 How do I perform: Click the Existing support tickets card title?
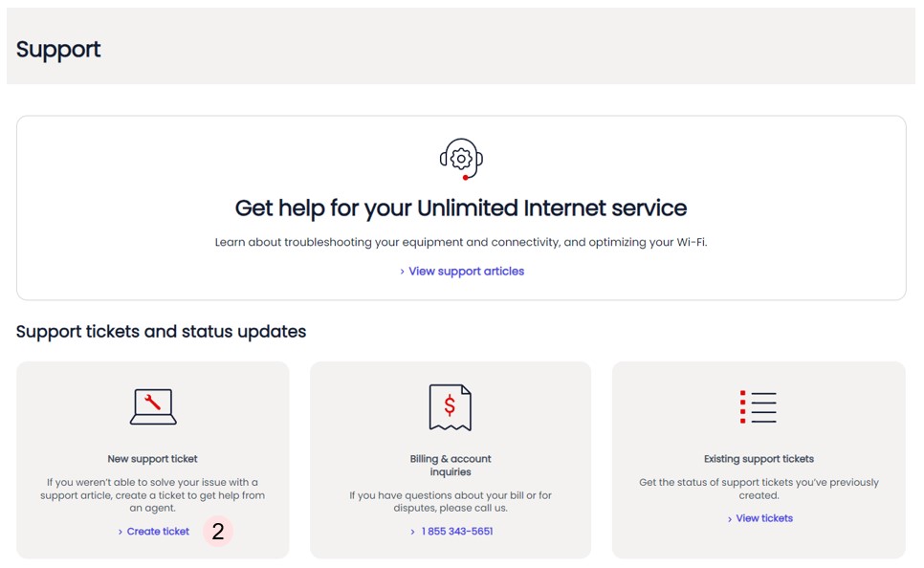759,459
